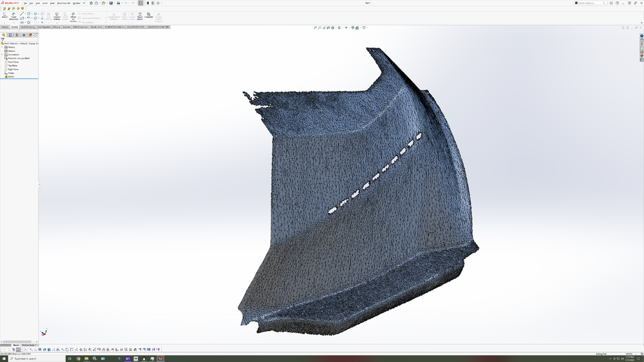Click the Sketch tool icon
Image resolution: width=644 pixels, height=362 pixels.
click(5, 15)
